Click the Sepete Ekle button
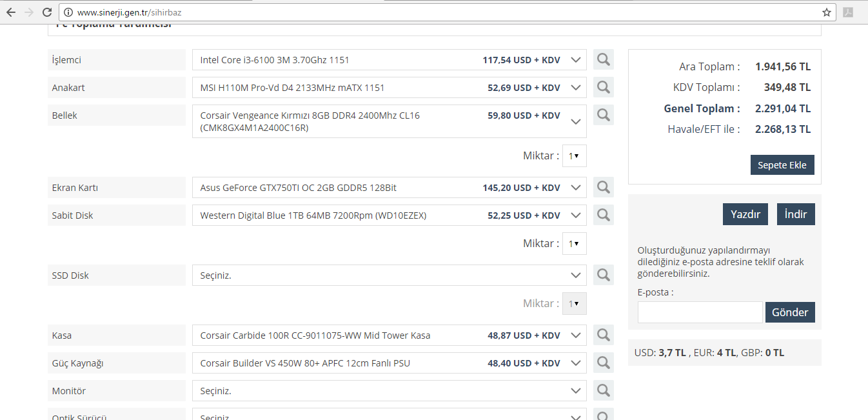This screenshot has width=868, height=420. click(x=782, y=165)
